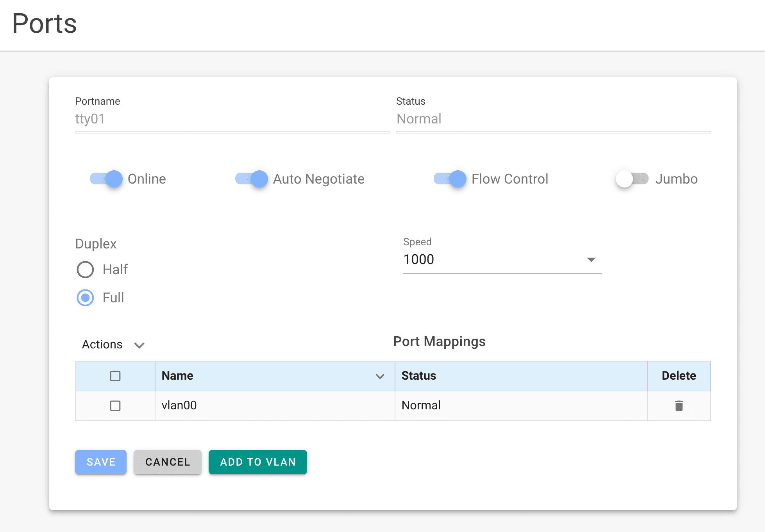Click the Status column header
Screen dimensions: 765x532
pyautogui.click(x=521, y=376)
